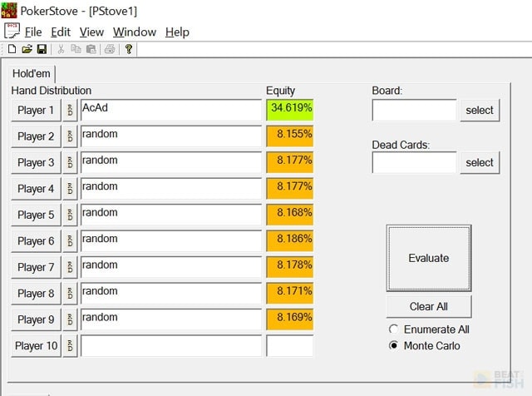Click the Paste clipboard toolbar icon
The width and height of the screenshot is (532, 396).
[91, 49]
